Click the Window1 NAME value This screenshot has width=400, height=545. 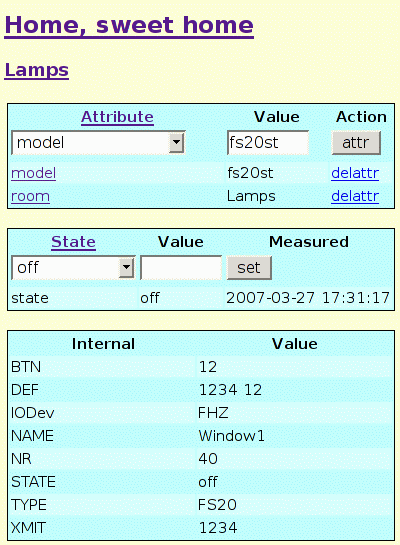(231, 436)
